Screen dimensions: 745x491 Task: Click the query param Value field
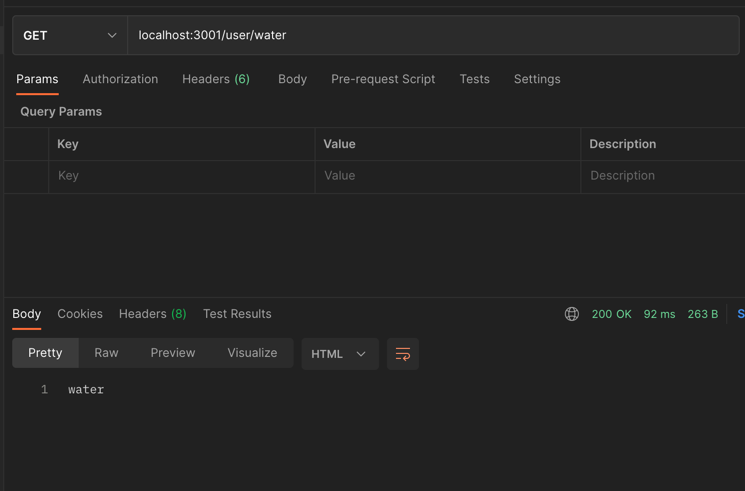446,176
